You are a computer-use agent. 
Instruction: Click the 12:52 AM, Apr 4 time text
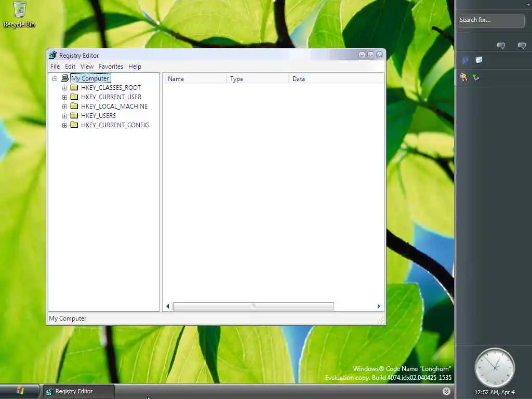[x=495, y=392]
